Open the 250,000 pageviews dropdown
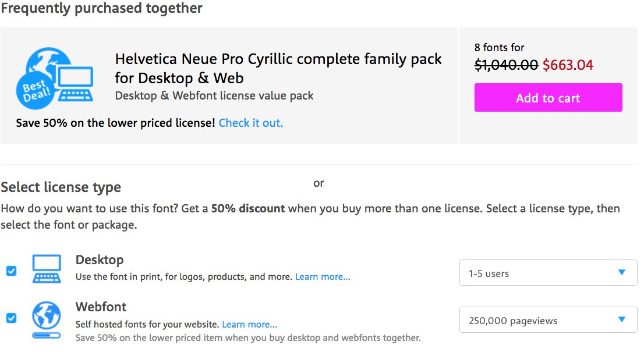644x352 pixels. tap(548, 319)
